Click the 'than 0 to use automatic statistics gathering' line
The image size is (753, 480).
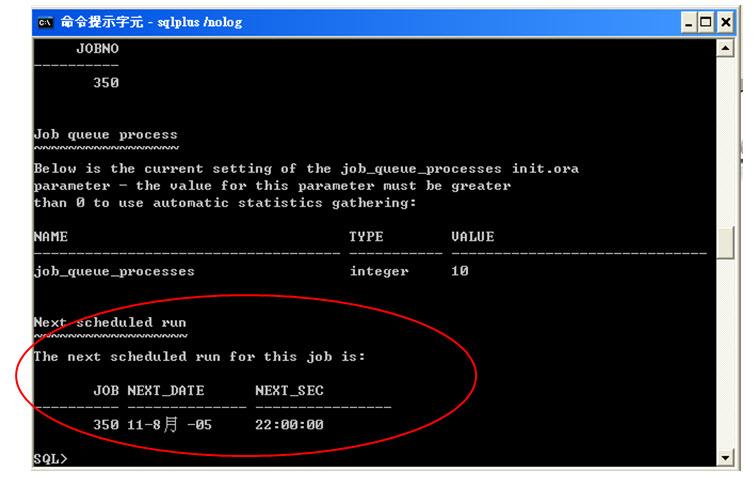click(x=225, y=203)
